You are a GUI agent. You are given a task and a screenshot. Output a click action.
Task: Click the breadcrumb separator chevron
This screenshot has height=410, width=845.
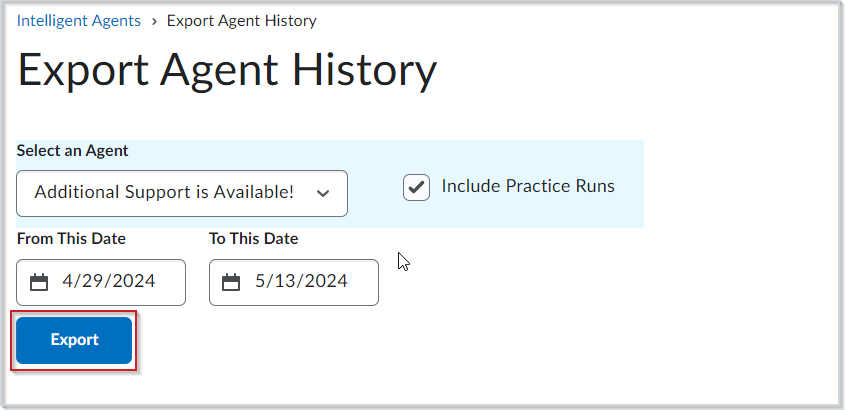[154, 21]
